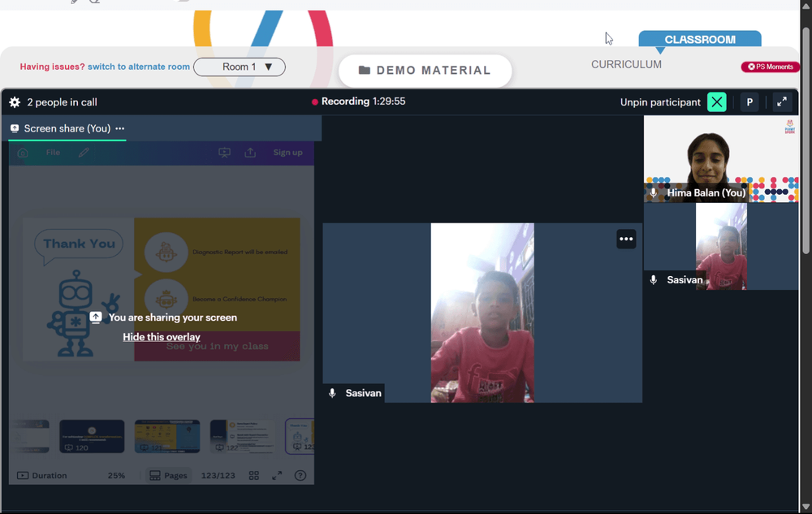
Task: Click Hide this overlay link
Action: pyautogui.click(x=162, y=337)
